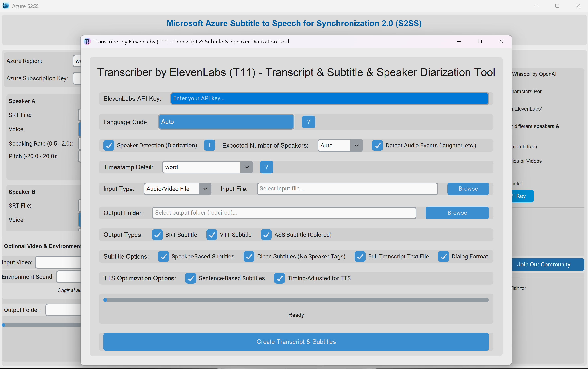Click the Language Code help question-mark icon

pos(308,122)
